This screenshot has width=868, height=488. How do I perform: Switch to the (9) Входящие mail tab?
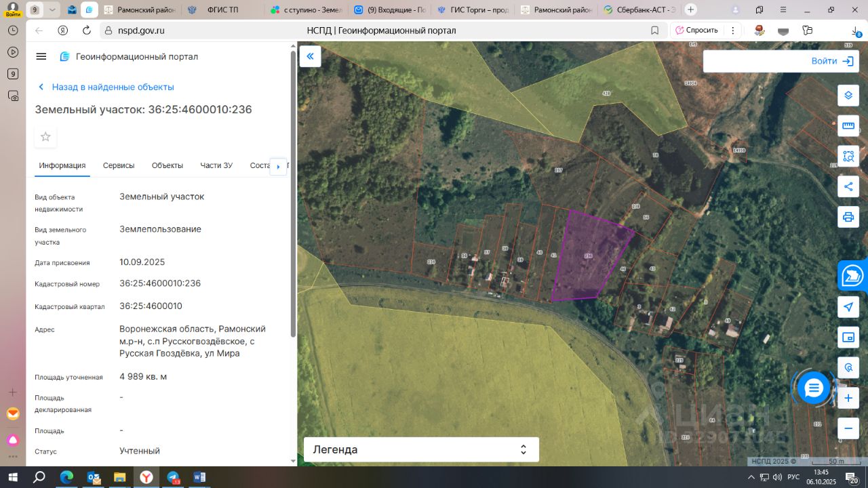click(x=390, y=10)
